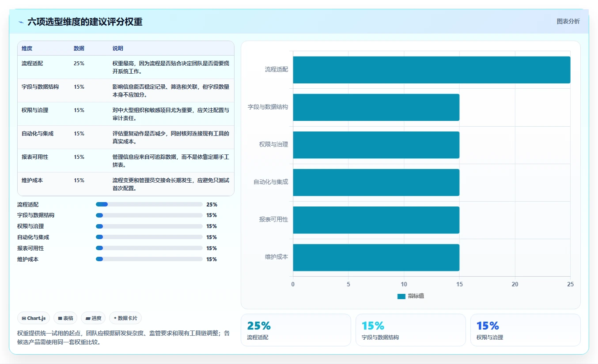598x364 pixels.
Task: Click the 字段与数据结构 chart bar
Action: pyautogui.click(x=376, y=107)
